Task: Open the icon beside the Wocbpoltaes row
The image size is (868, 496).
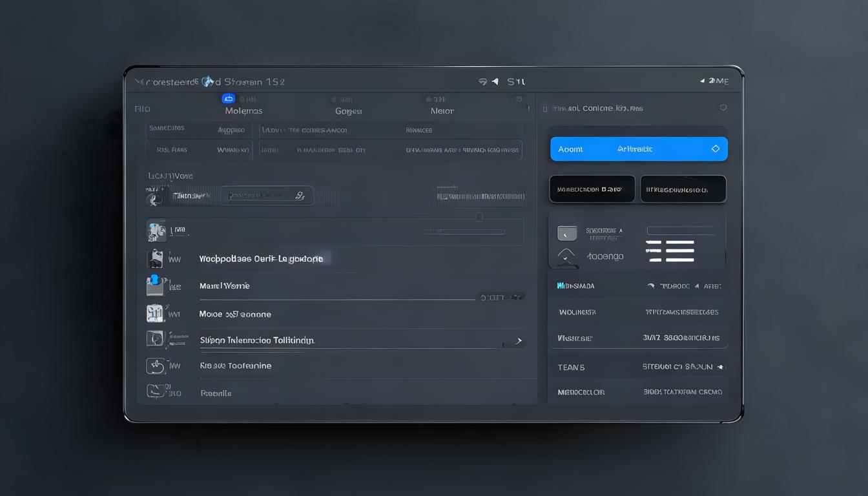Action: coord(155,259)
